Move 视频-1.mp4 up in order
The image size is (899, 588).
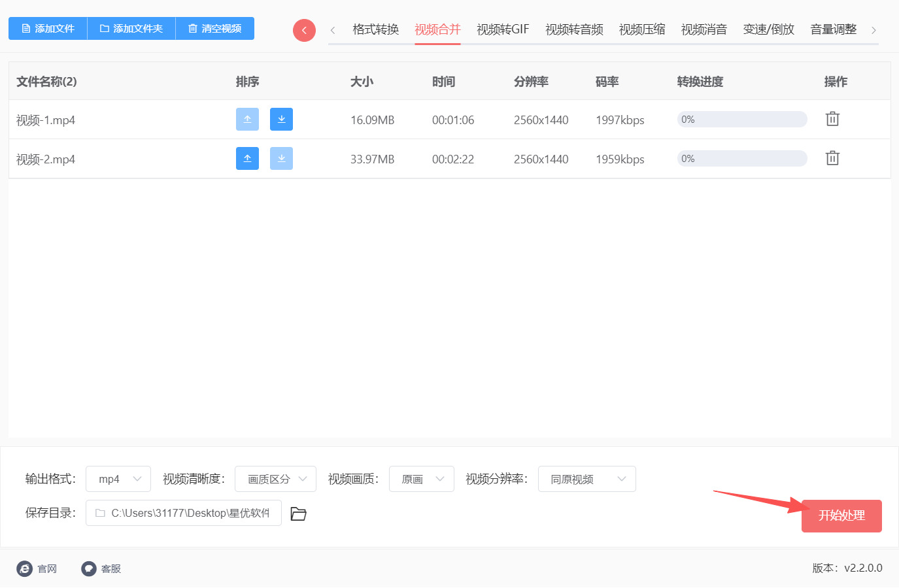(x=247, y=119)
